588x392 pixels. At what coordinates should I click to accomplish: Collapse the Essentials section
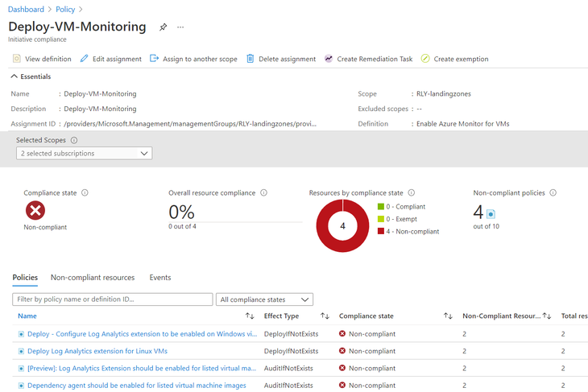point(14,76)
